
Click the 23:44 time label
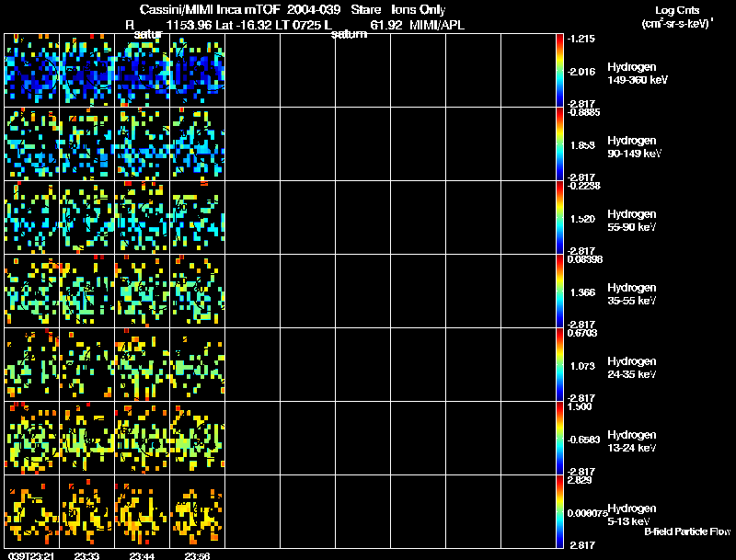143,555
